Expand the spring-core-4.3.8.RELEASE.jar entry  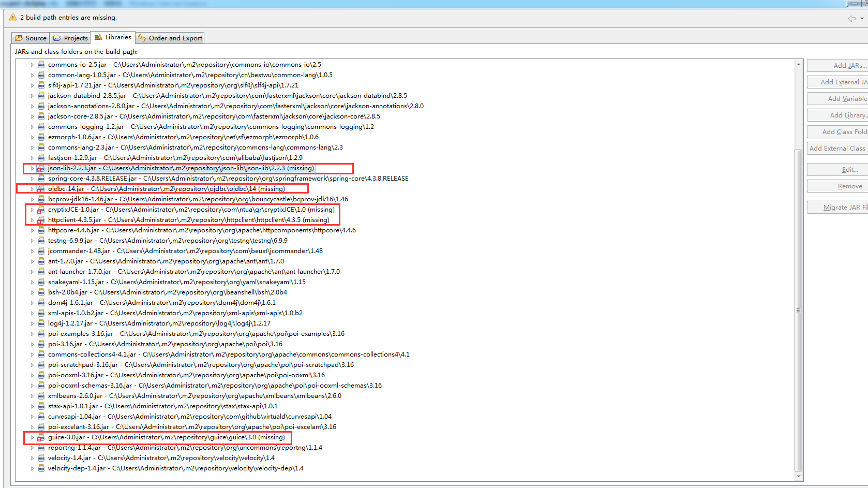point(32,179)
